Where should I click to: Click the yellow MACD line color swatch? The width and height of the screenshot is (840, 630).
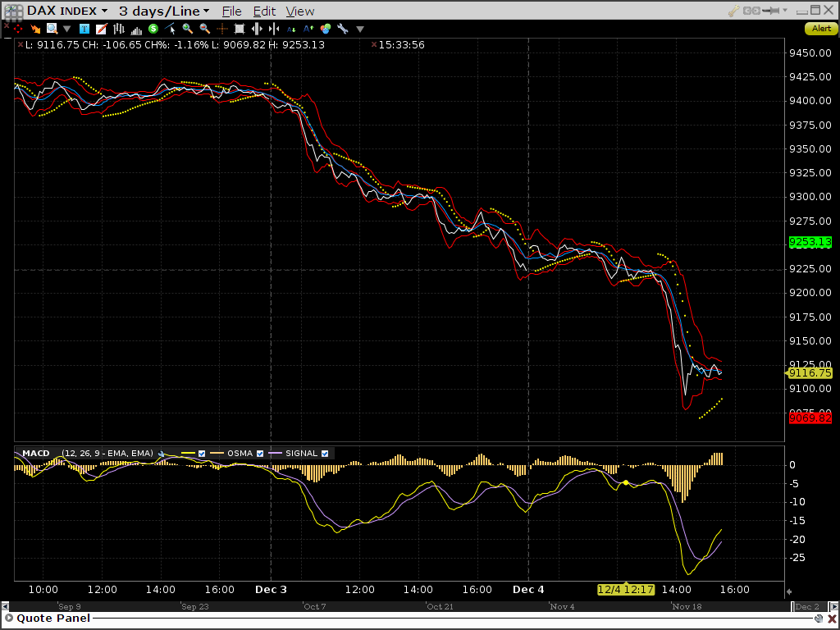tap(188, 454)
